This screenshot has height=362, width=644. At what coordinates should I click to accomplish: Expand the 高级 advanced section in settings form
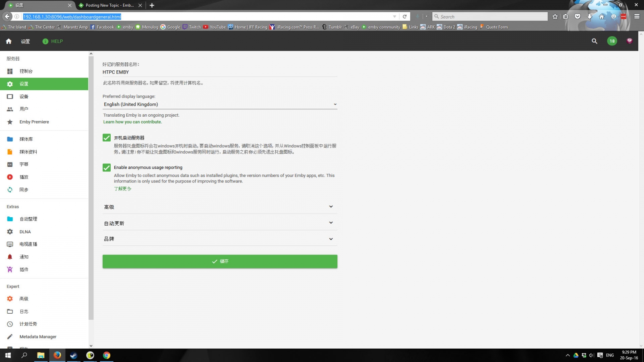[220, 207]
